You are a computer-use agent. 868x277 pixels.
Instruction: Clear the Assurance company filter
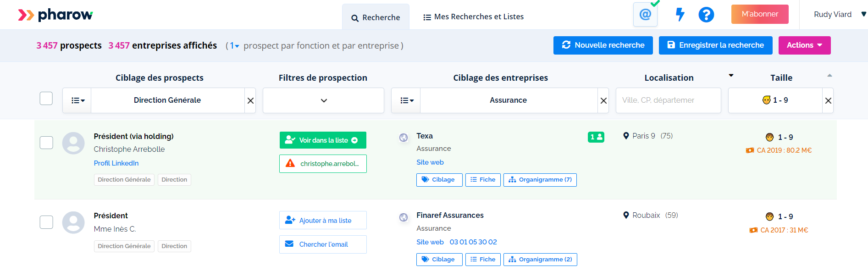603,100
